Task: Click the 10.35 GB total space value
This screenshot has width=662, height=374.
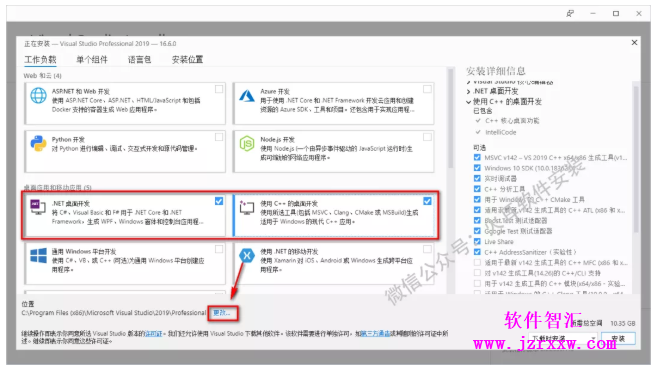Action: pos(622,323)
